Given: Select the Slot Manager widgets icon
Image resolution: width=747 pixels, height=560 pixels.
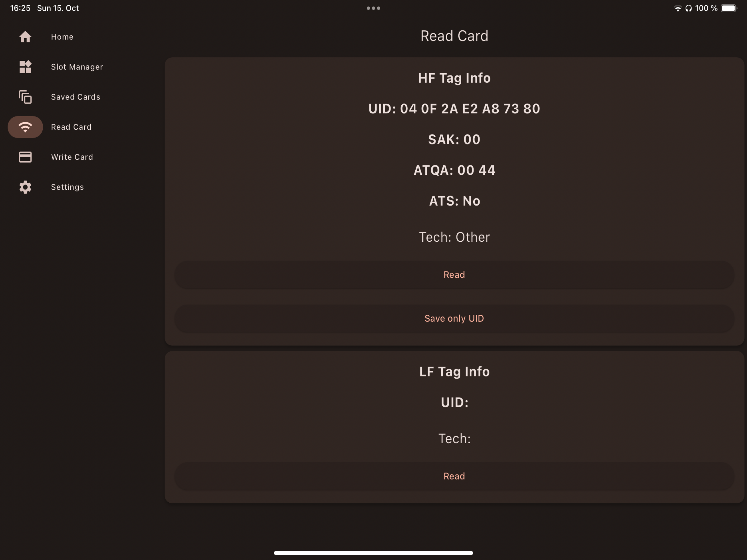Looking at the screenshot, I should click(x=25, y=67).
